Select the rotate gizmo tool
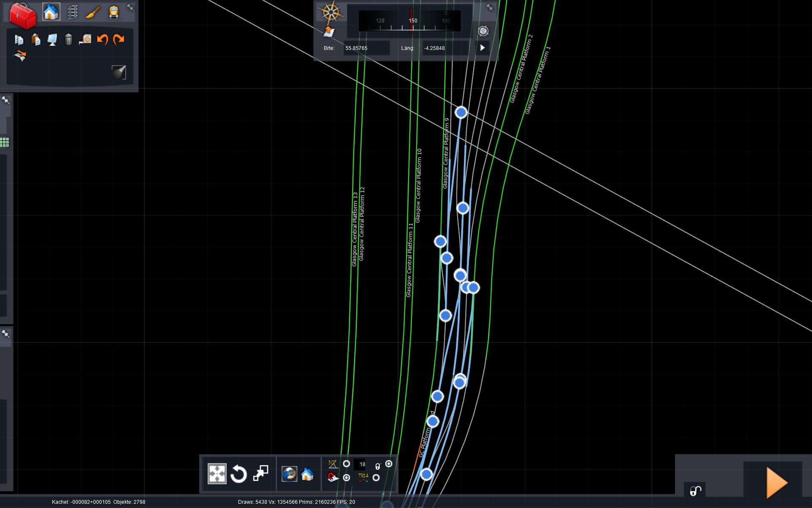 239,474
